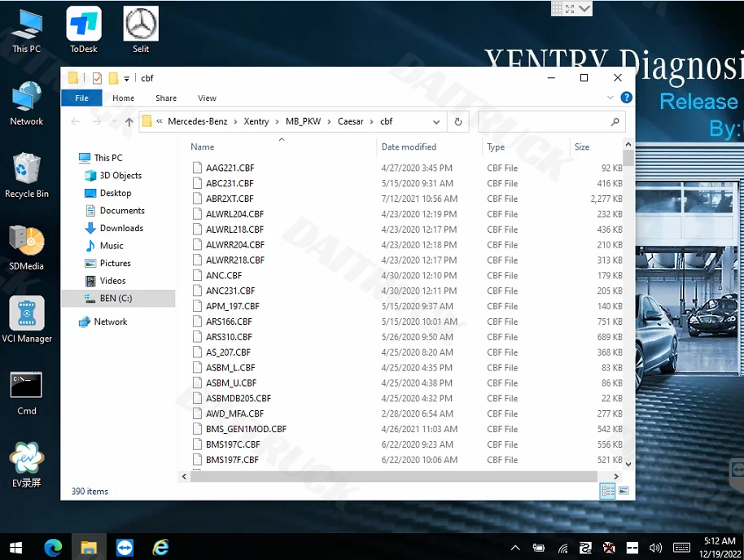The height and width of the screenshot is (560, 744).
Task: Open the File menu tab
Action: pos(81,98)
